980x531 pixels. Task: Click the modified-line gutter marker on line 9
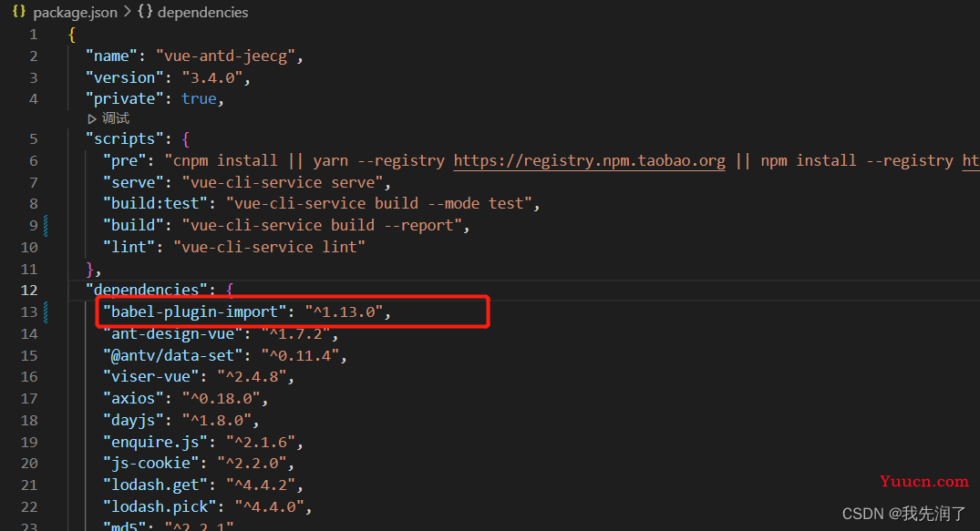point(46,226)
